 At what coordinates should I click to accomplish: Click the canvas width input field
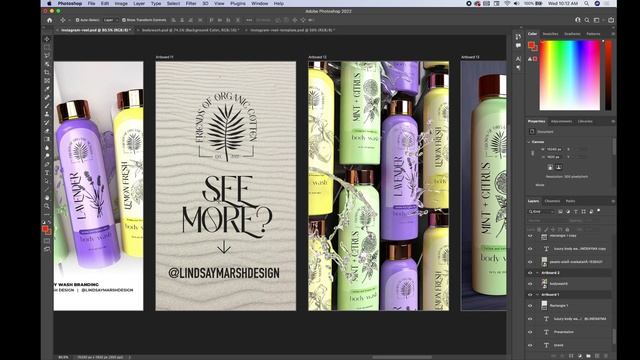point(554,149)
